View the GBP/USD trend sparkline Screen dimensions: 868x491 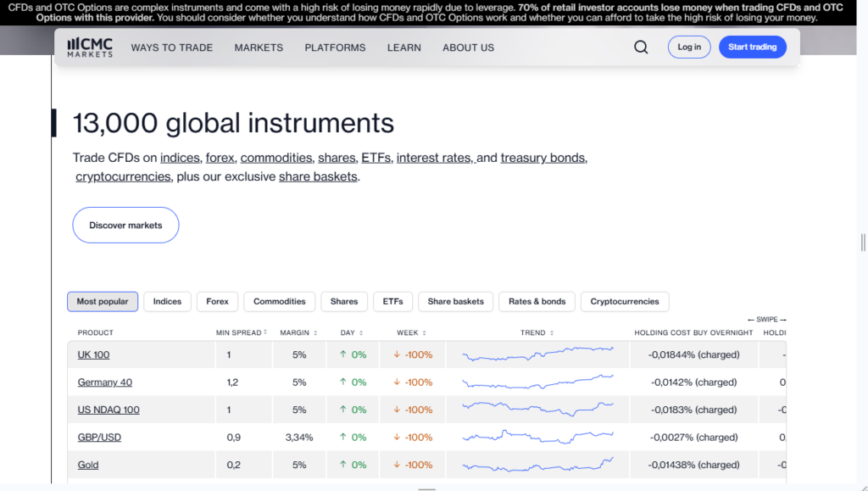click(x=537, y=437)
